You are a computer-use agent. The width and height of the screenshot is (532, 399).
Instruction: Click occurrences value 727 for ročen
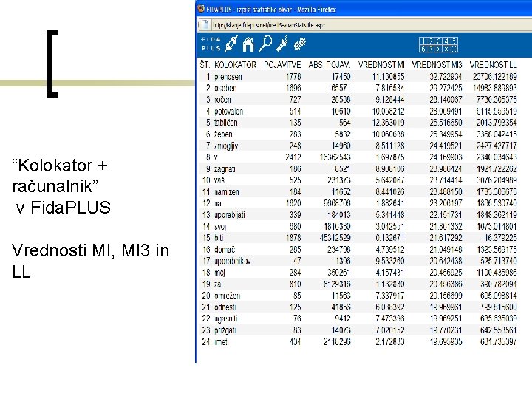tap(295, 100)
